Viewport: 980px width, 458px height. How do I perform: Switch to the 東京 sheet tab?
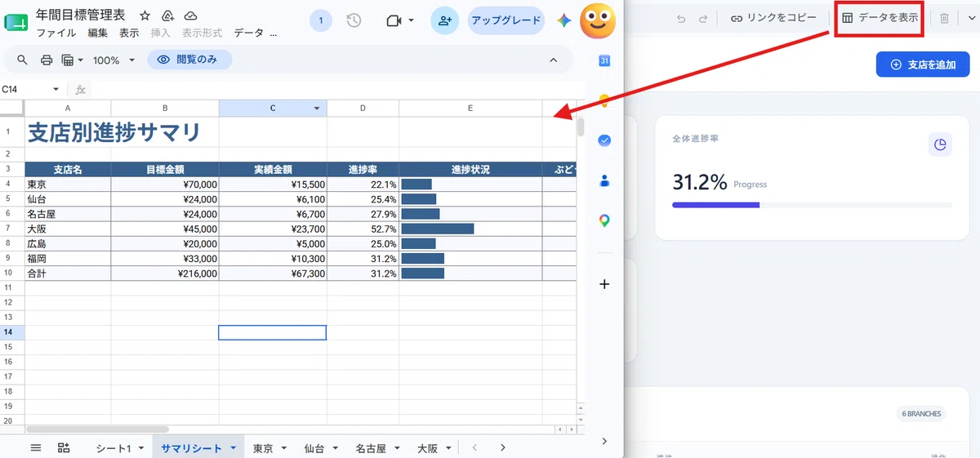[263, 448]
